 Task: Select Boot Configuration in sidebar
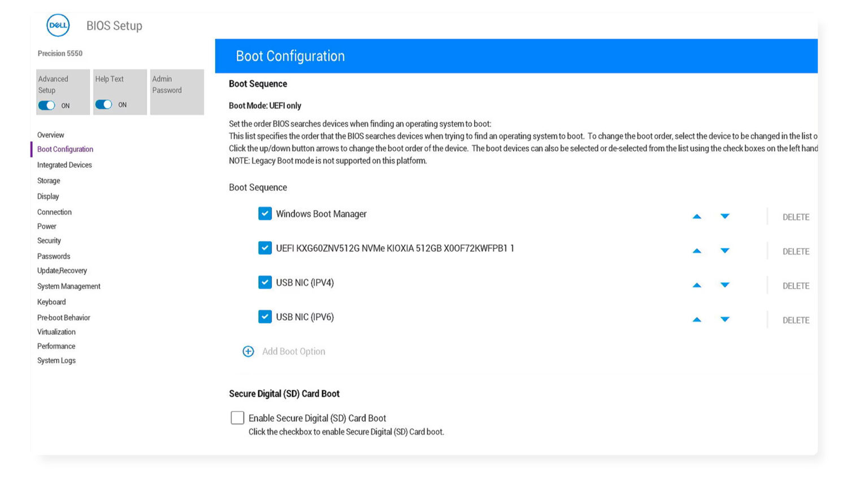click(65, 149)
